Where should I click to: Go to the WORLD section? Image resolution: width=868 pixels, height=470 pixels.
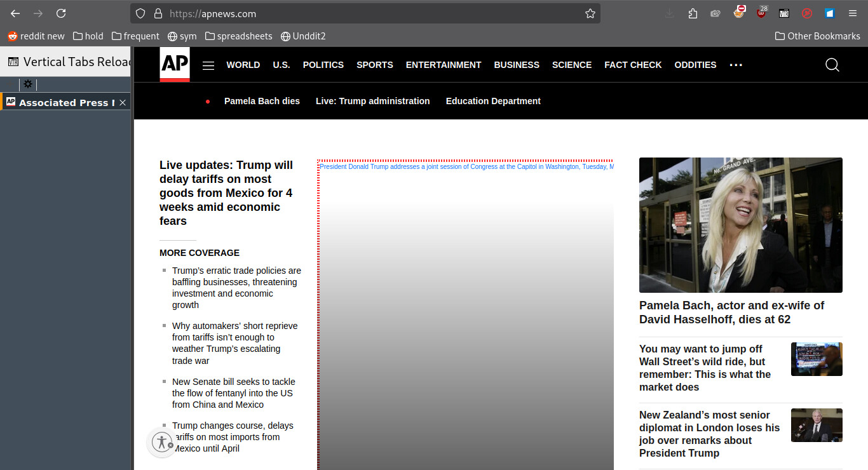(243, 65)
